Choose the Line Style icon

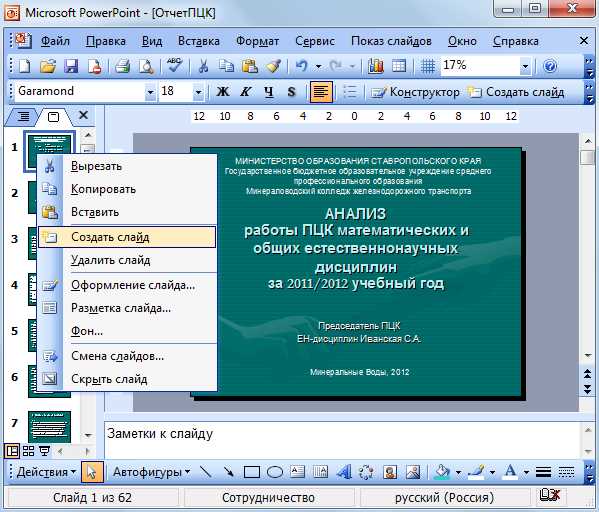tap(543, 472)
